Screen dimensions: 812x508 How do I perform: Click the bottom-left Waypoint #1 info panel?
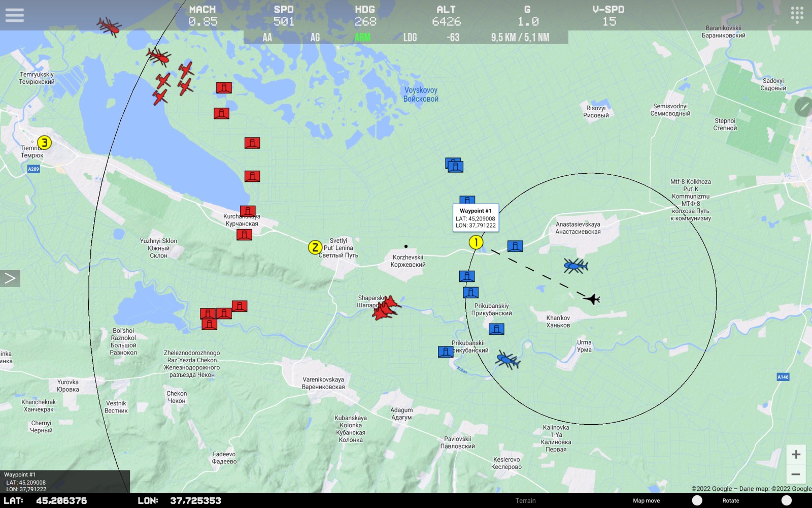[x=64, y=482]
